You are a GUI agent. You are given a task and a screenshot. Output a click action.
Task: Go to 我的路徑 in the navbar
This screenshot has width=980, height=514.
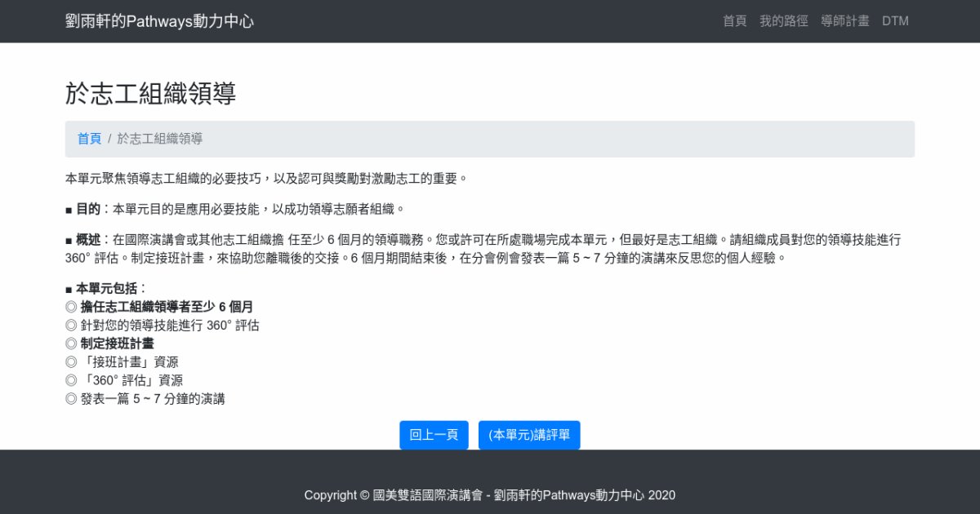[783, 21]
